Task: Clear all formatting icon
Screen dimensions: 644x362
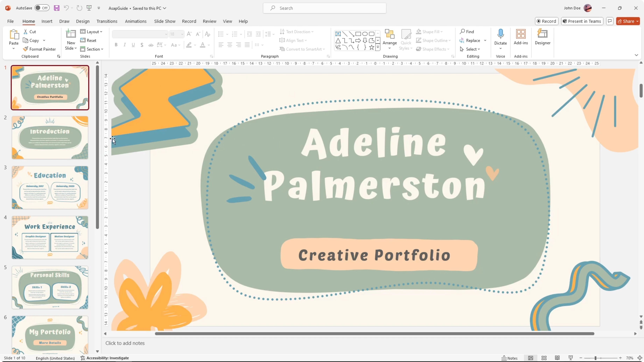Action: coord(207,34)
